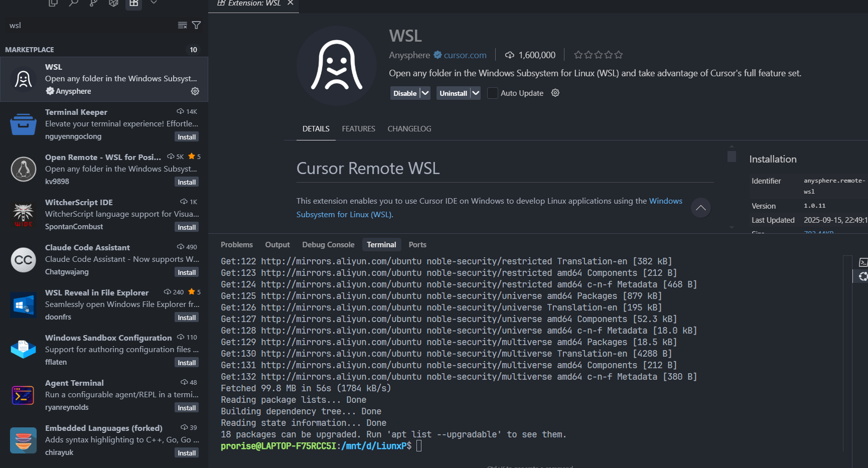868x468 pixels.
Task: Enable the Auto Update checkbox
Action: coord(493,93)
